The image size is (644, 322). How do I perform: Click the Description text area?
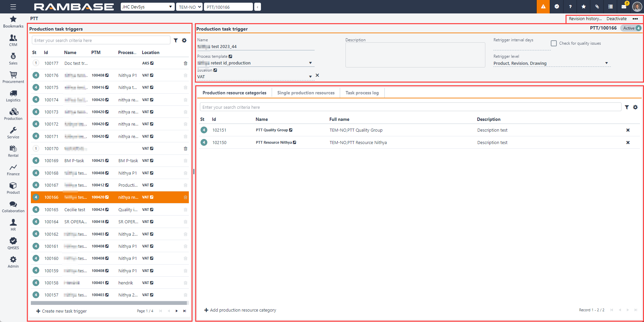(415, 55)
